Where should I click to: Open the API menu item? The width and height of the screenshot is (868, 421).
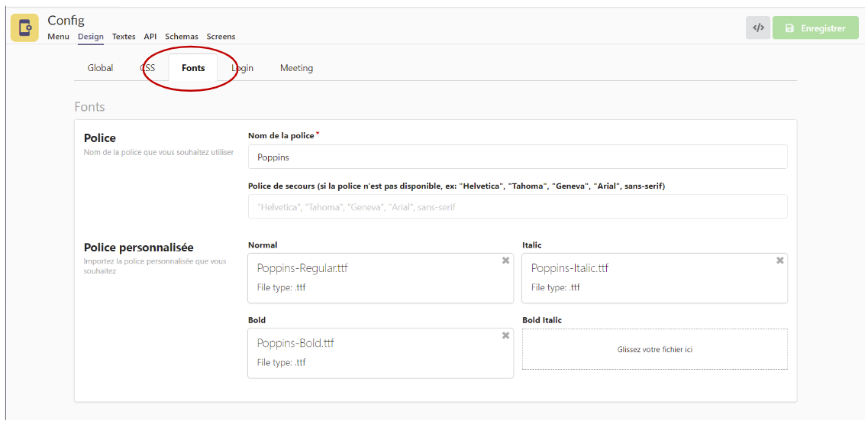150,37
